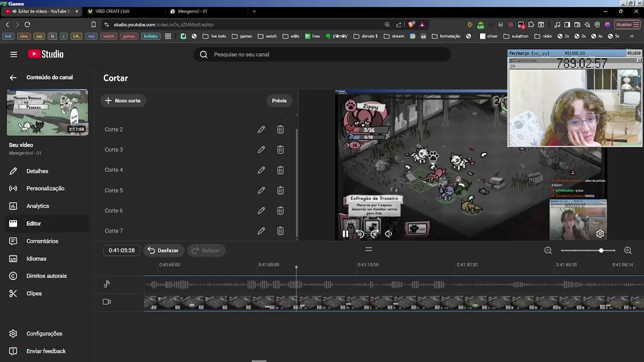Viewport: 644px width, 362px height.
Task: Select Editor in the sidebar
Action: (47, 224)
